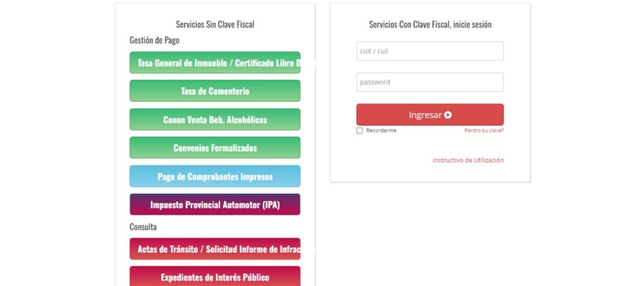This screenshot has height=286, width=644.
Task: Open the Instructivo de Utilización link
Action: (468, 160)
